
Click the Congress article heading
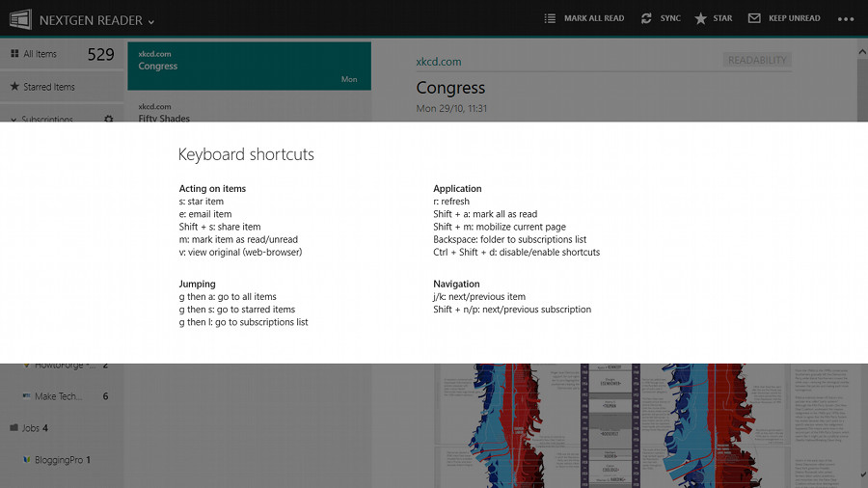click(x=450, y=88)
